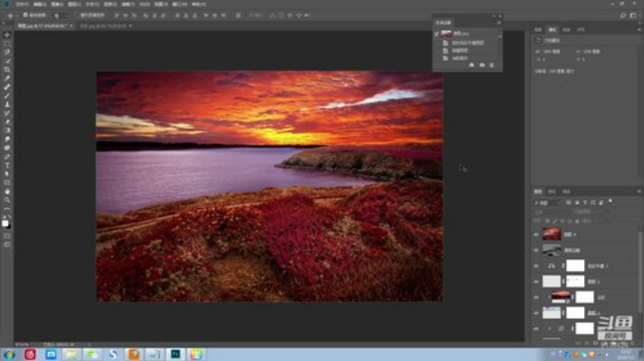
Task: Select the Path Selection tool
Action: pyautogui.click(x=7, y=174)
